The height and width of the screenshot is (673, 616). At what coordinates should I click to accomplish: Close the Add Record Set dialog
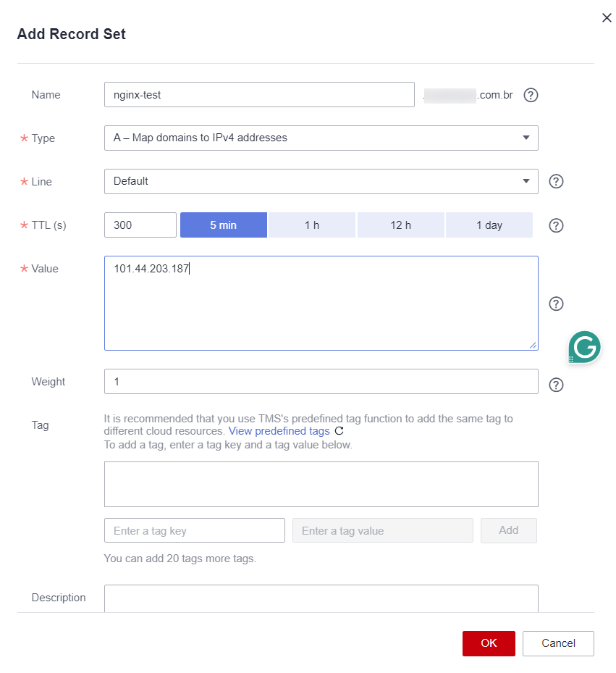[x=607, y=18]
